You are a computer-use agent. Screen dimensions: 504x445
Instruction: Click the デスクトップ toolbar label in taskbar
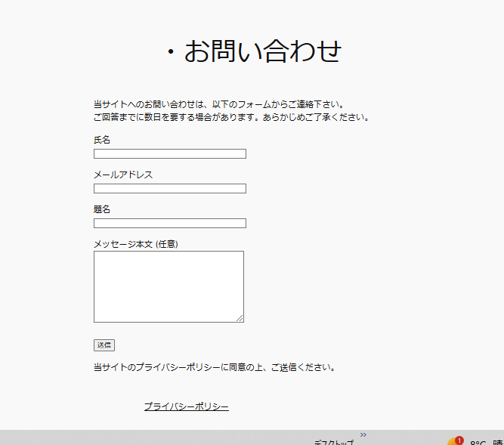(333, 442)
